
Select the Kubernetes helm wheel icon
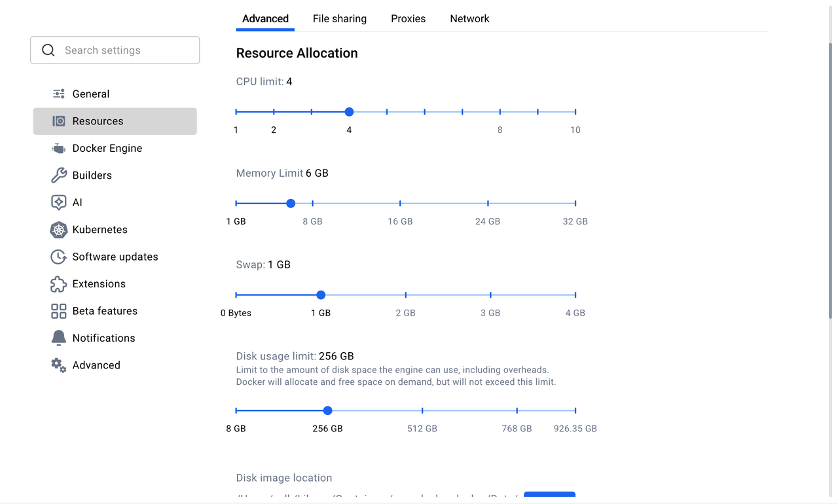tap(59, 230)
